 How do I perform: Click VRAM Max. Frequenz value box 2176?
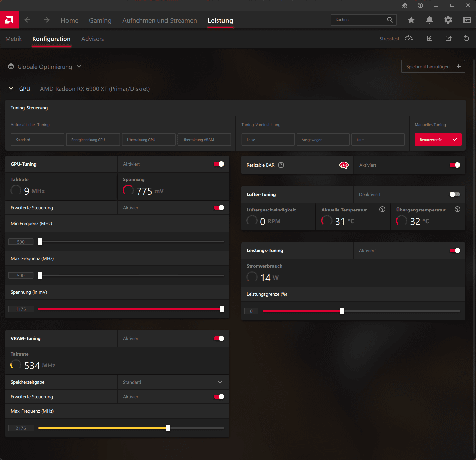click(x=21, y=428)
